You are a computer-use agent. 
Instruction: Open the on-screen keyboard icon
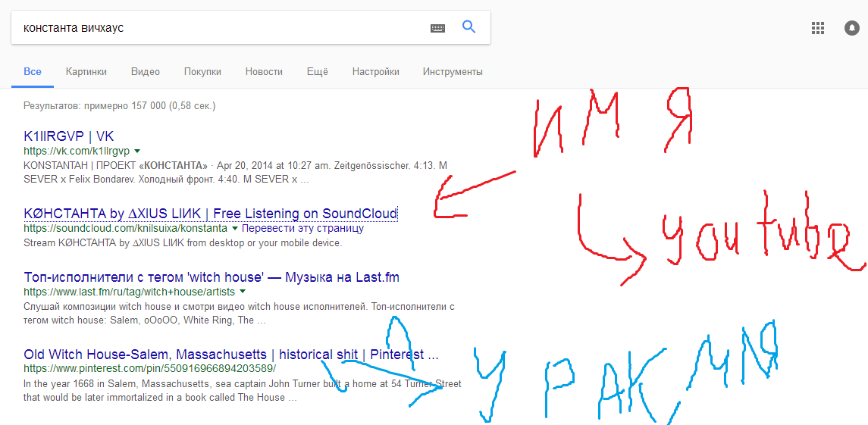tap(438, 28)
